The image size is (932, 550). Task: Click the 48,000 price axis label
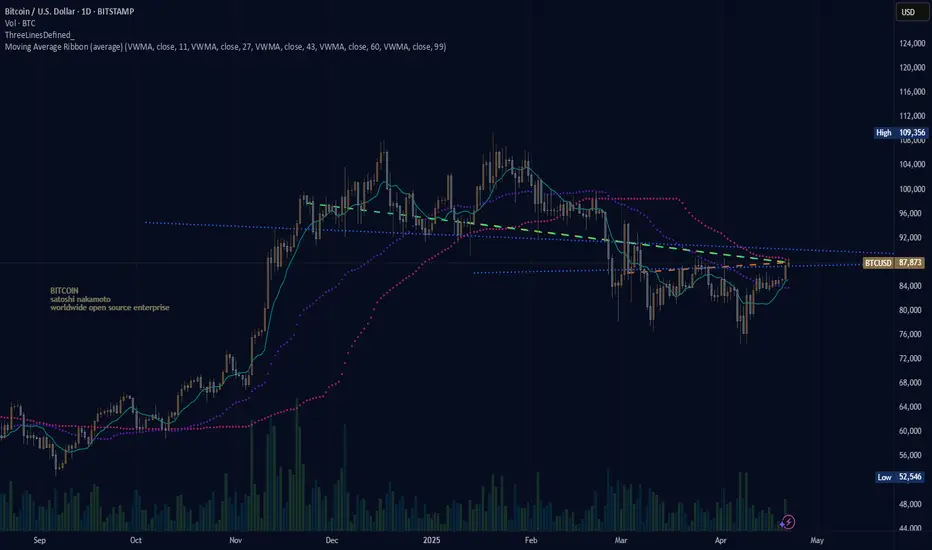click(912, 504)
